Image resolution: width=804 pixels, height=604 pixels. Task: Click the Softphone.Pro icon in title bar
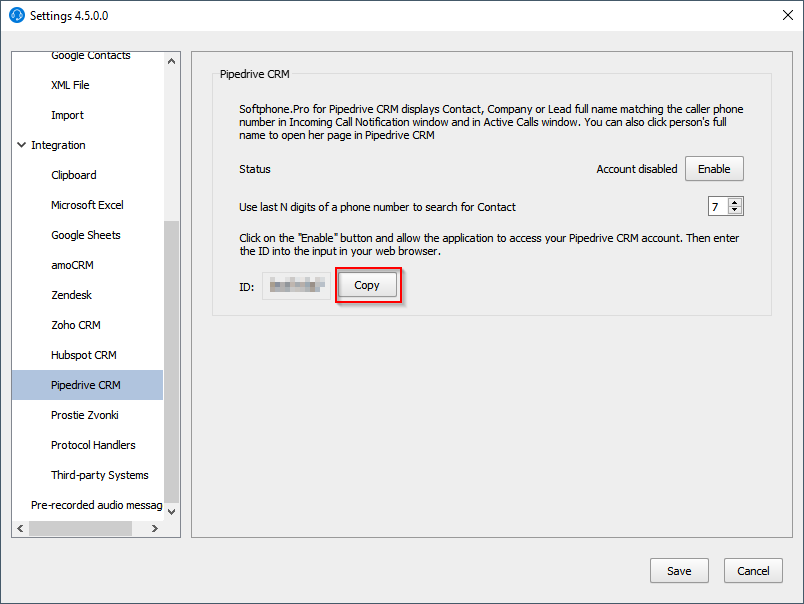point(14,15)
